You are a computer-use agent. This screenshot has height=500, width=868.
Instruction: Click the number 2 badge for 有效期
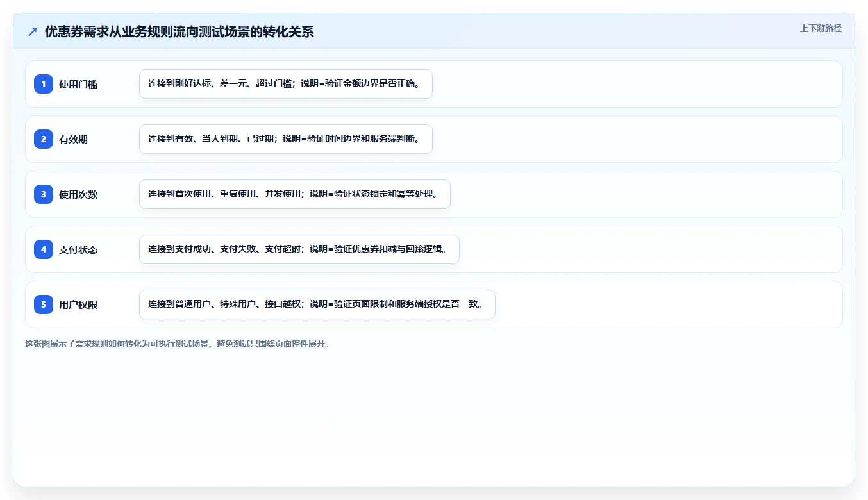point(44,139)
